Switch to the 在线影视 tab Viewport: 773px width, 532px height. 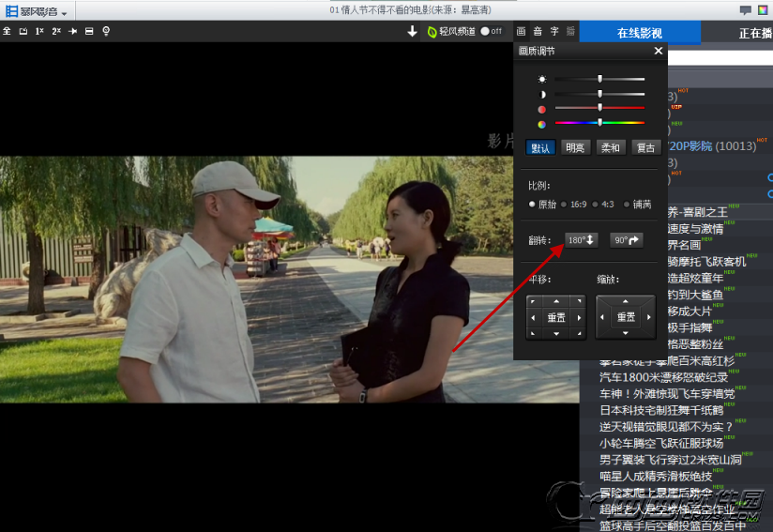point(639,33)
